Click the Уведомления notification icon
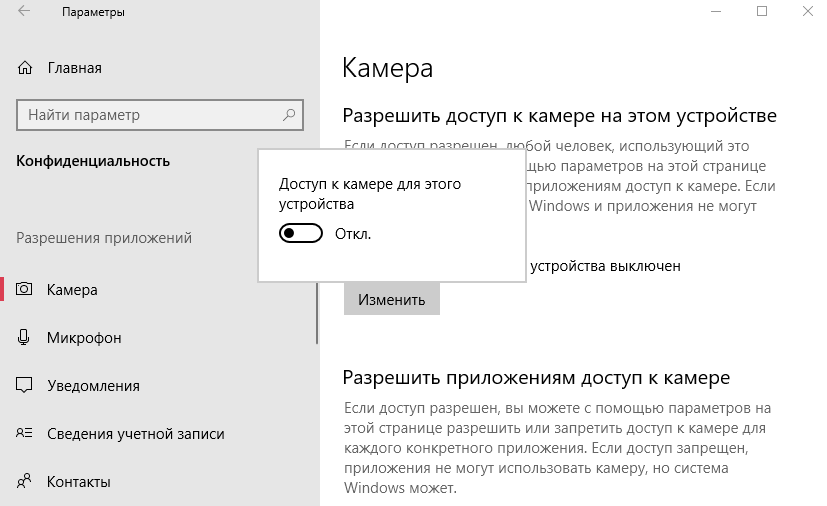827x506 pixels. click(x=25, y=386)
